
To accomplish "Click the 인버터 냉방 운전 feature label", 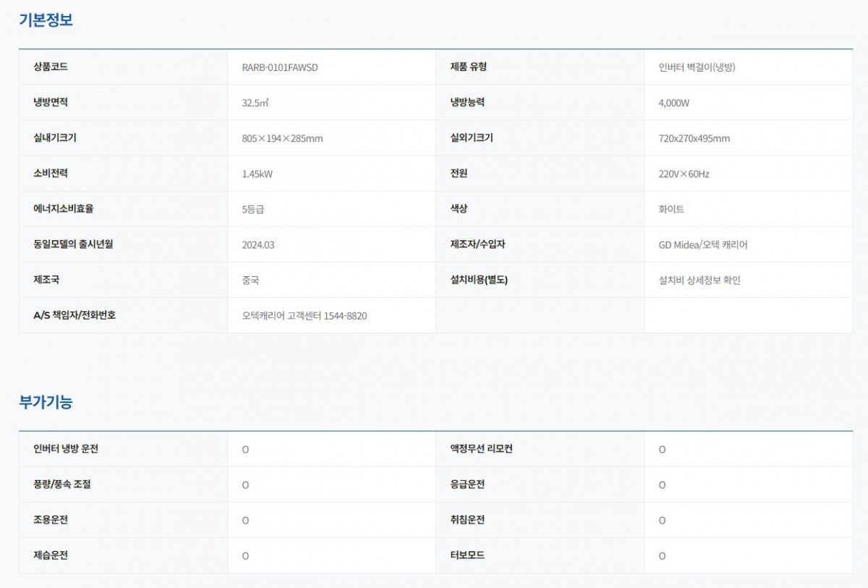I will click(x=66, y=448).
